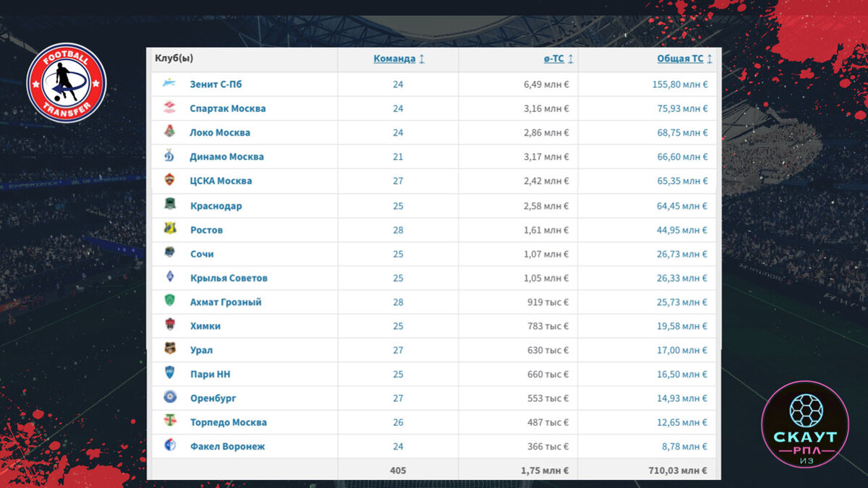Click the Akhmat Grozny crest icon
Screen dimensions: 868x488
[169, 301]
